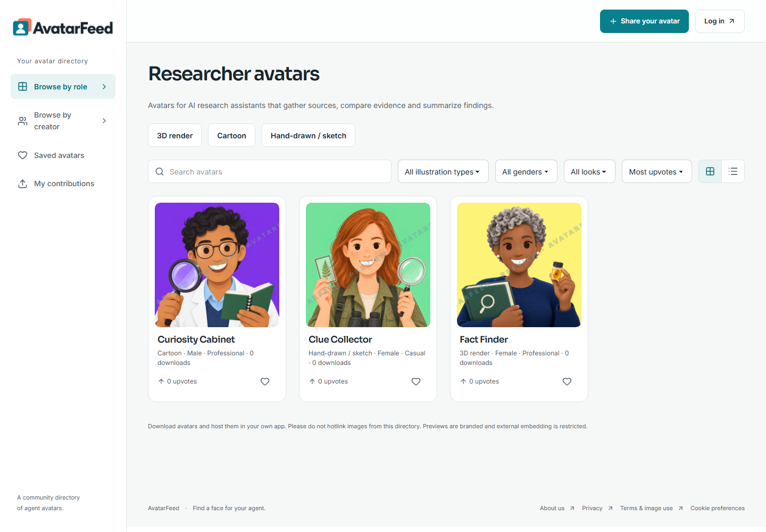Upvote the Curiosity Cabinet avatar arrow
The image size is (766, 532).
[161, 381]
